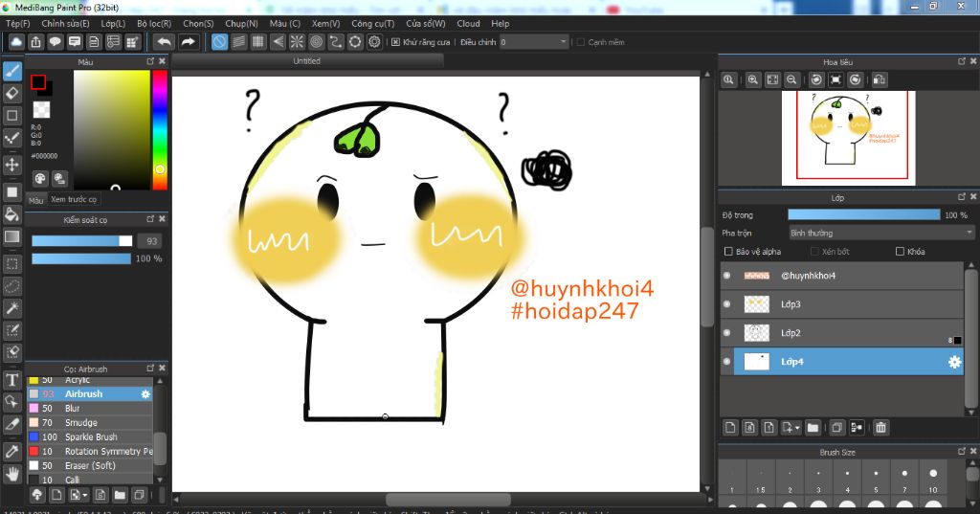Open the Pha trộn blending mode dropdown
Viewport: 980px width, 514px height.
pos(881,233)
